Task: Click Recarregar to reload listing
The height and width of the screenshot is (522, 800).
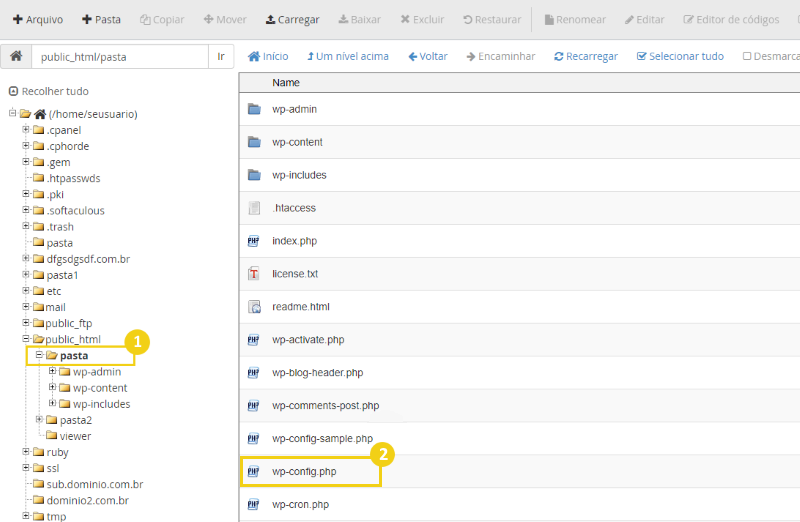Action: pos(586,56)
